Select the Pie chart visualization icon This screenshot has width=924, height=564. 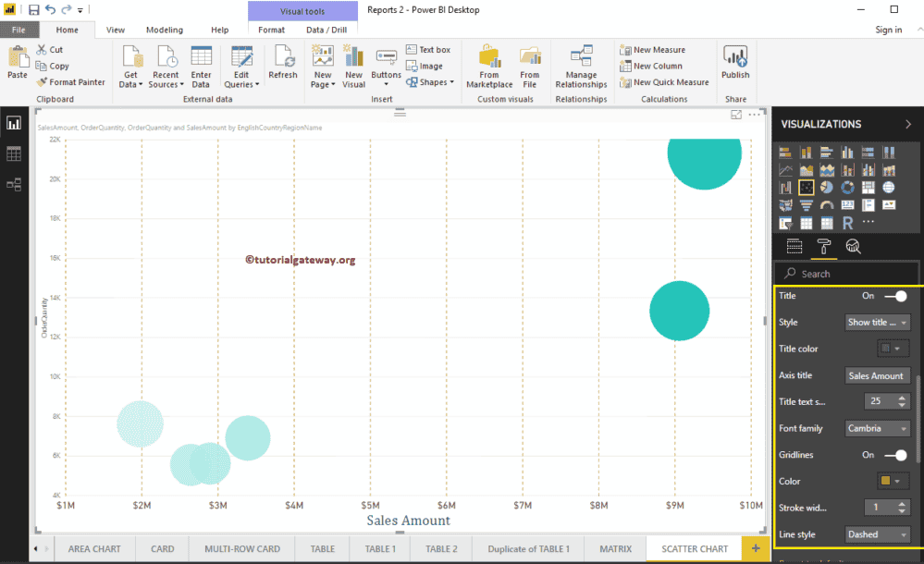(828, 187)
